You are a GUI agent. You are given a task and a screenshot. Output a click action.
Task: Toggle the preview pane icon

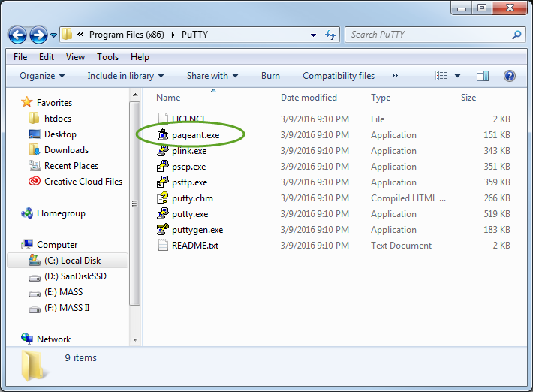point(483,76)
